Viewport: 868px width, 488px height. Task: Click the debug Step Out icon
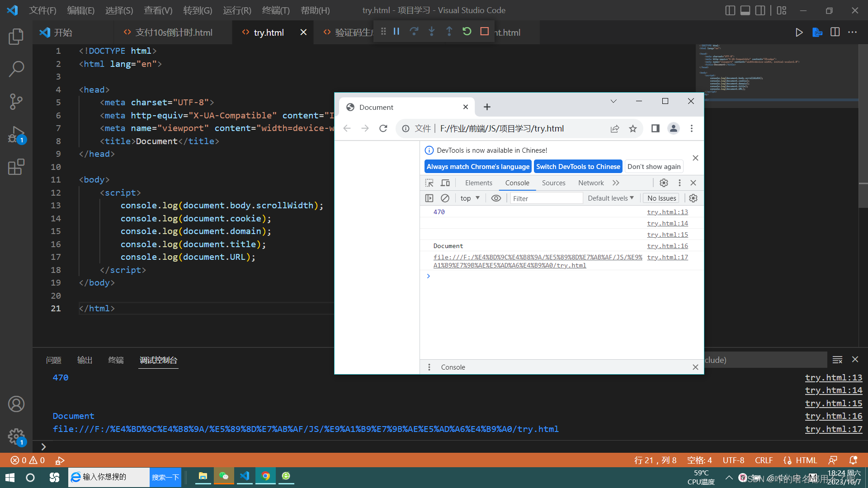coord(449,31)
